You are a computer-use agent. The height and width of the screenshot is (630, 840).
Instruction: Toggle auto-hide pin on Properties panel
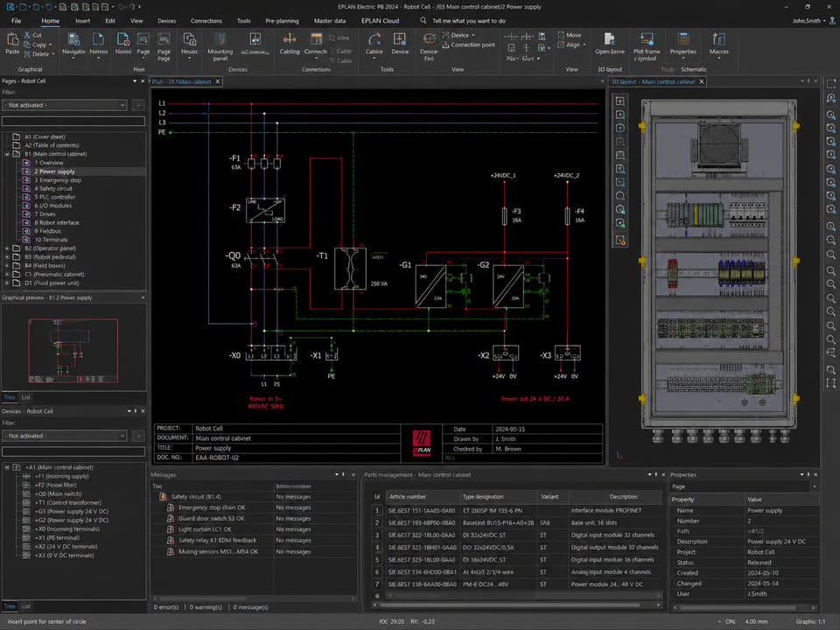pyautogui.click(x=808, y=474)
